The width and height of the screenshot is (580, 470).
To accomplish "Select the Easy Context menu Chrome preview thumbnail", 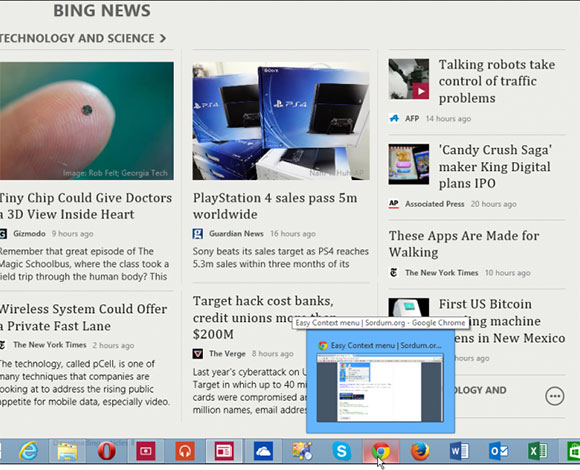I will 380,388.
